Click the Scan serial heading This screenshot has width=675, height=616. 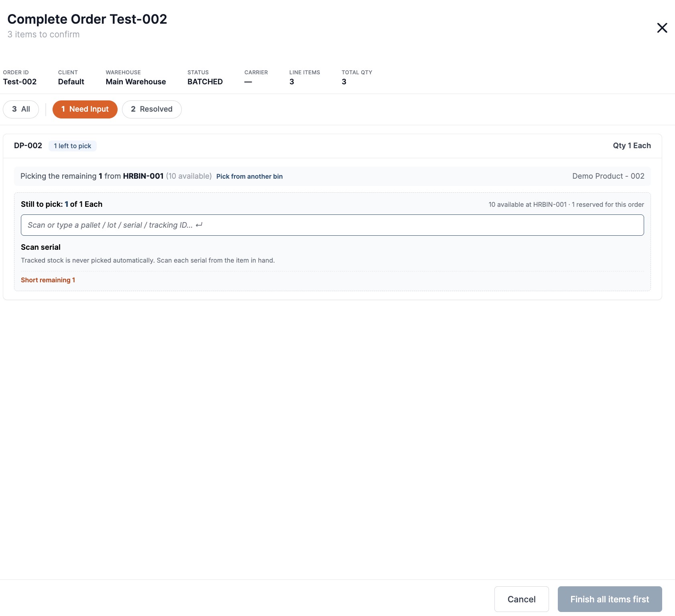(41, 247)
